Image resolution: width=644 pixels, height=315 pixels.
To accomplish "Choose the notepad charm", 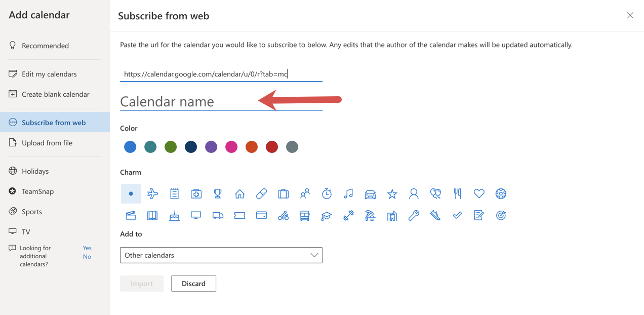I will (174, 193).
